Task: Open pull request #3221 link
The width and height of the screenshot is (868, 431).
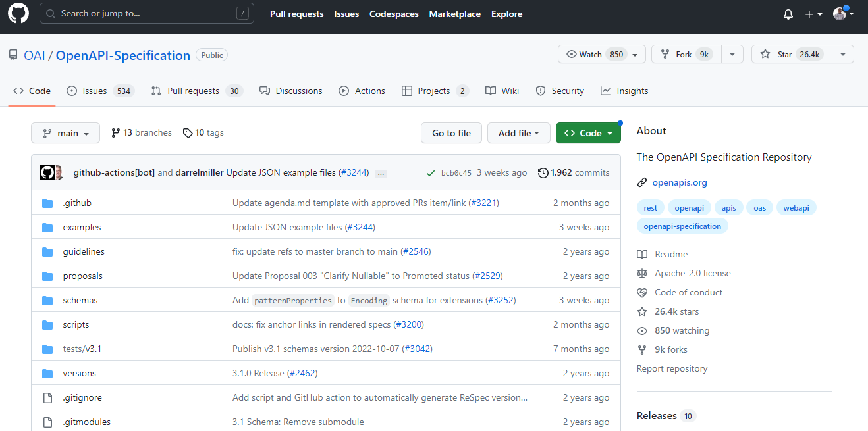Action: click(x=484, y=203)
